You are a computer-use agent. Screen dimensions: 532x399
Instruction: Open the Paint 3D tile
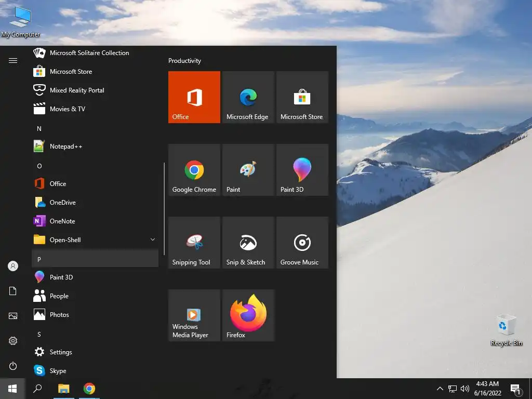click(302, 170)
